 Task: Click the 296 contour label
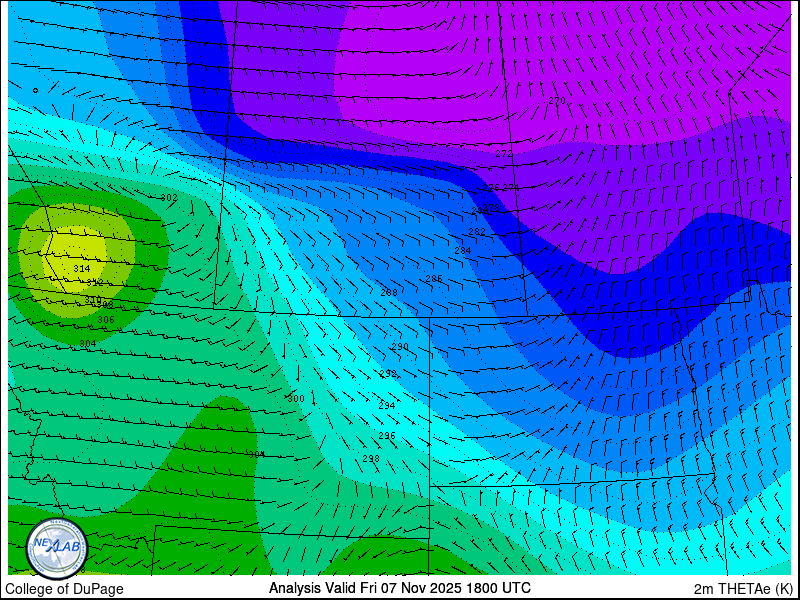pyautogui.click(x=387, y=436)
